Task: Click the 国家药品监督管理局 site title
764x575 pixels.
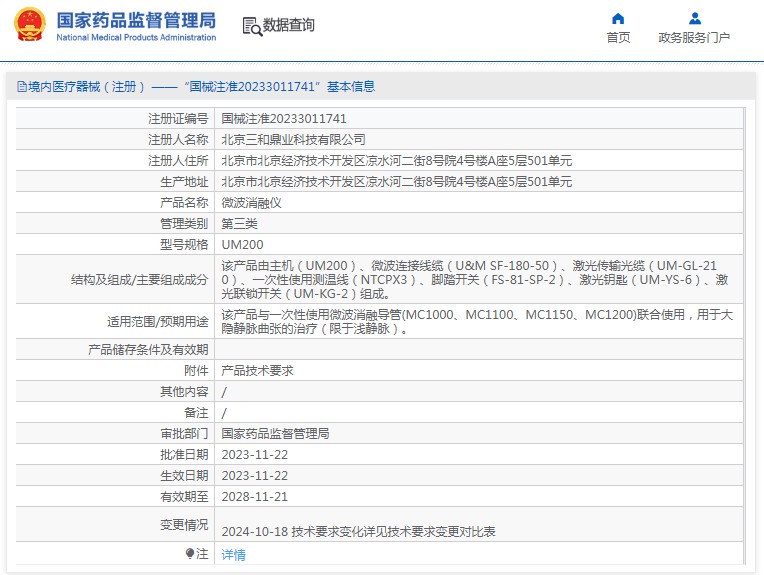Action: 136,19
